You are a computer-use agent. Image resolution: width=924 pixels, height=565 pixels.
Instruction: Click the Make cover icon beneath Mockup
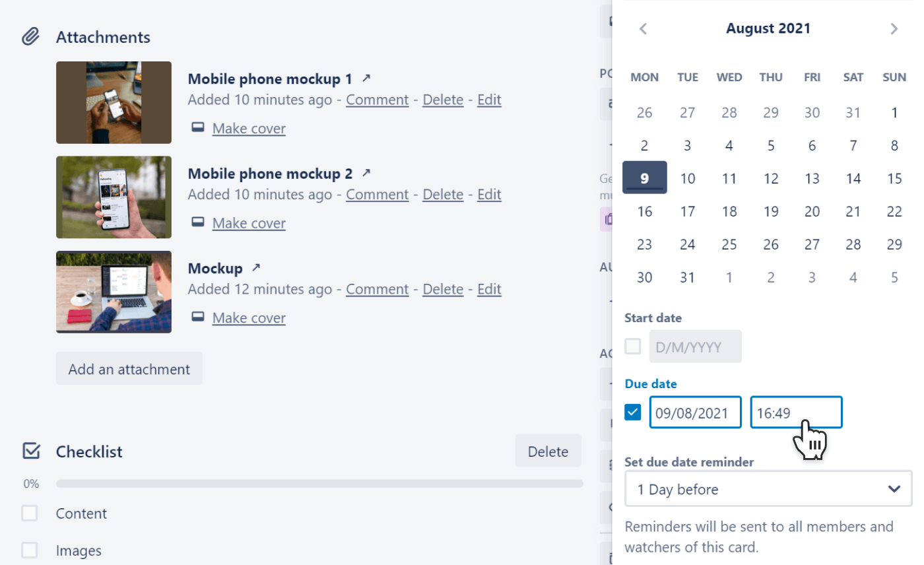tap(197, 317)
